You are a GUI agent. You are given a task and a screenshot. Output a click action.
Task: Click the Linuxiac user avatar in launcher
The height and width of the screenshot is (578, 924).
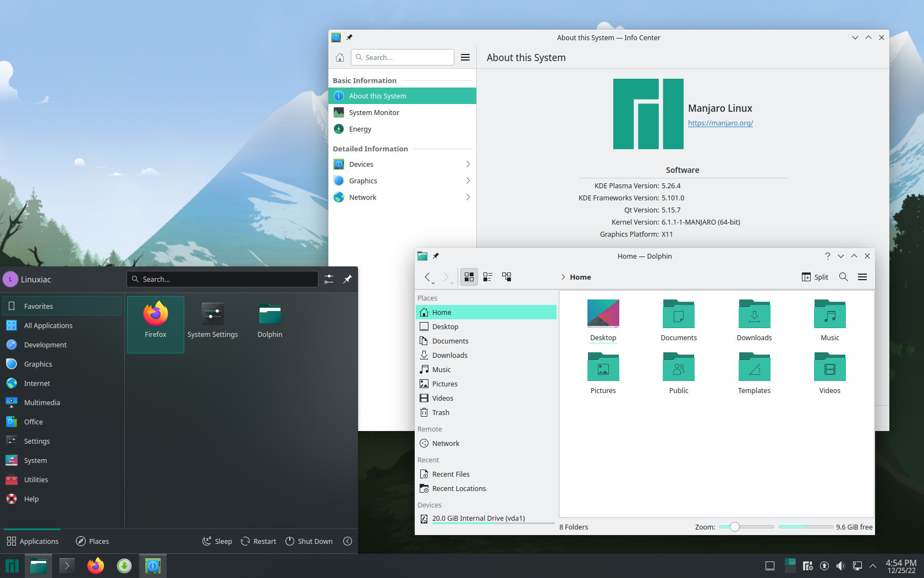10,279
